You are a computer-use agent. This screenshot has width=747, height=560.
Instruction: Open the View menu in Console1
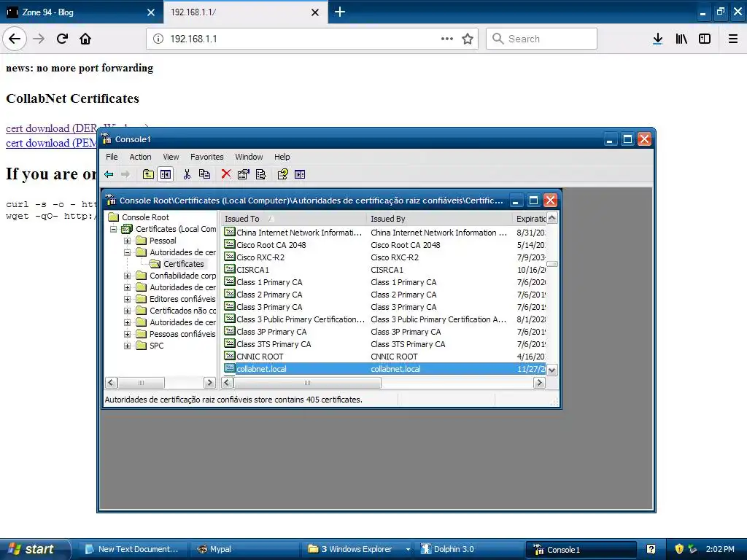click(x=171, y=157)
